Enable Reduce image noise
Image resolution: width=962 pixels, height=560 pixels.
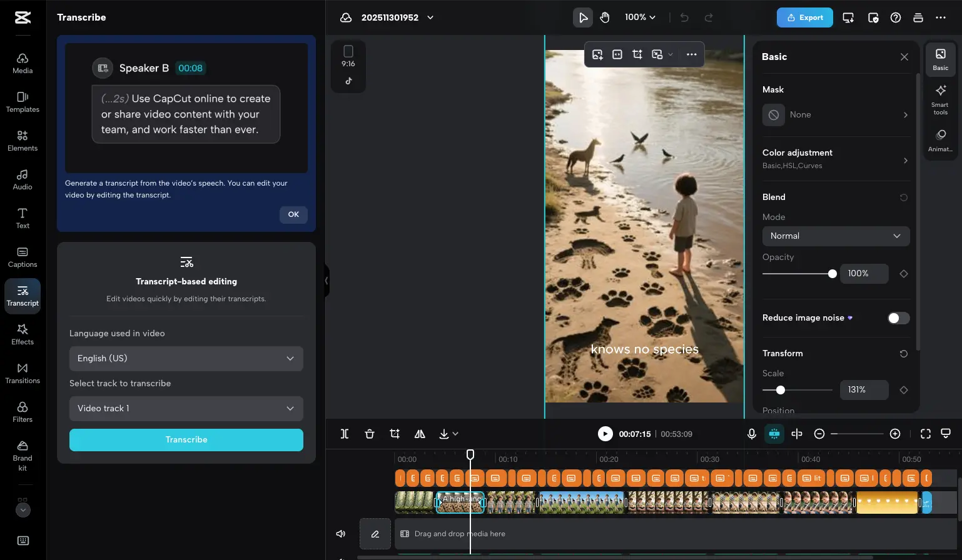coord(898,318)
